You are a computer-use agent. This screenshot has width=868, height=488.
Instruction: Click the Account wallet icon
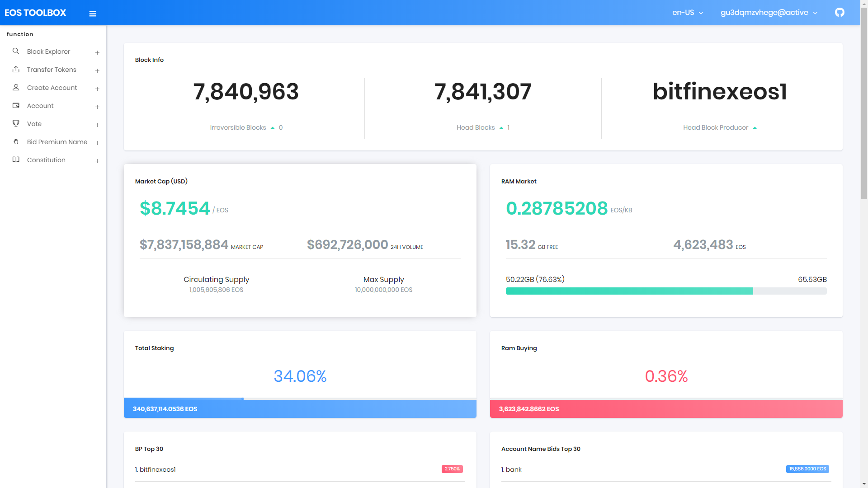click(16, 106)
